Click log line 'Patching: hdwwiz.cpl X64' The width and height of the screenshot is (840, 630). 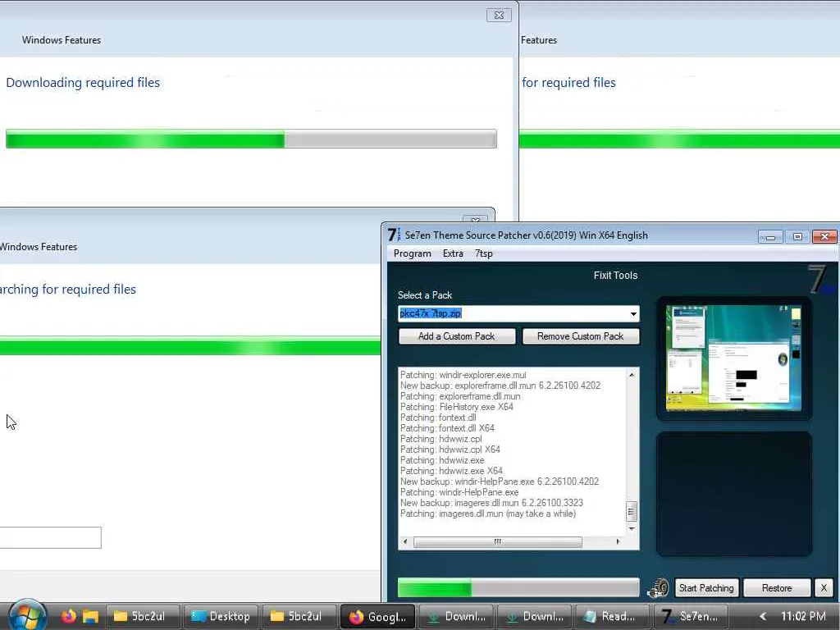coord(450,450)
